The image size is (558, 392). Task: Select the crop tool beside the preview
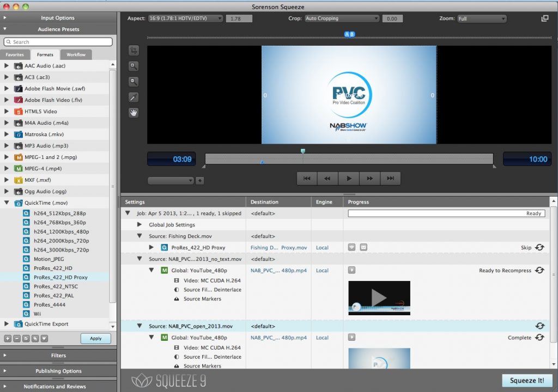[134, 51]
